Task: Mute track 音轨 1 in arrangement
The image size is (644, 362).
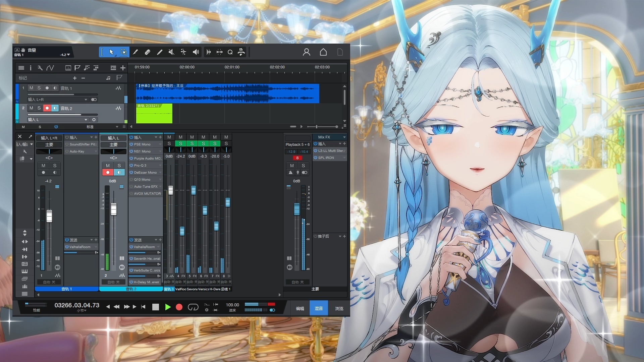Action: [x=31, y=88]
